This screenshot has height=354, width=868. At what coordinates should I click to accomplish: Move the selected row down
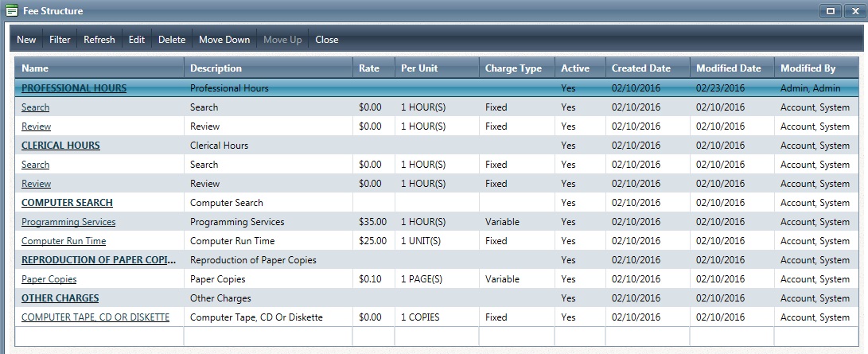tap(224, 40)
